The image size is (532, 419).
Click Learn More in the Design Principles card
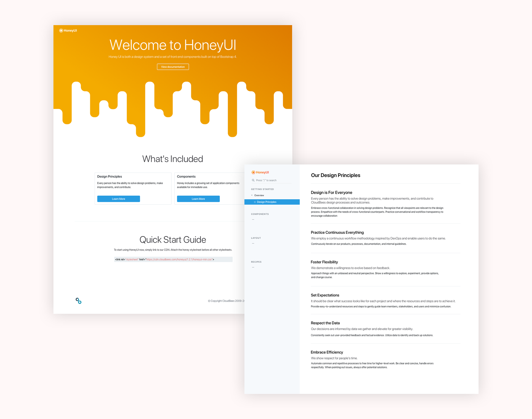[x=119, y=199]
